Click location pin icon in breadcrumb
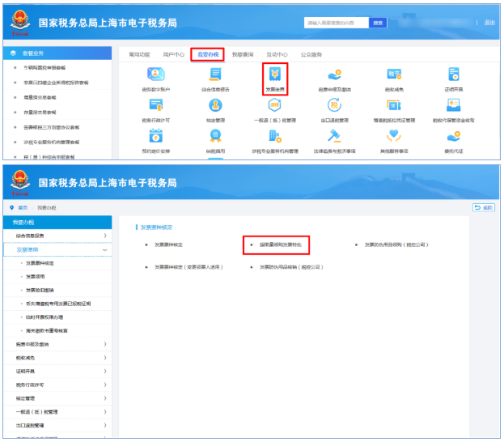The width and height of the screenshot is (504, 442). (x=12, y=208)
